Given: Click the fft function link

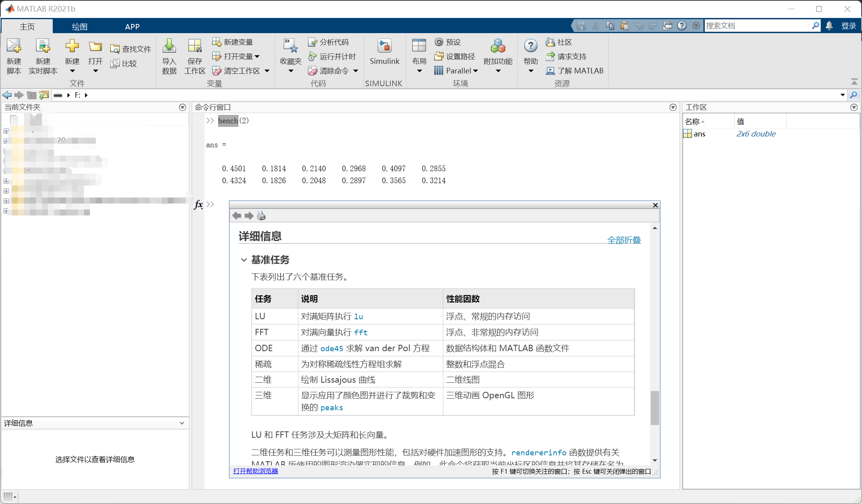Looking at the screenshot, I should click(361, 332).
